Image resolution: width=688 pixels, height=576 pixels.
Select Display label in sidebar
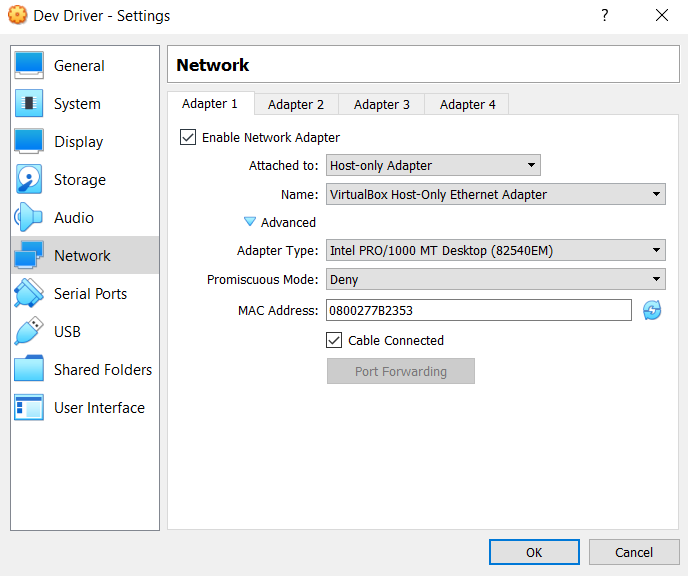[79, 142]
